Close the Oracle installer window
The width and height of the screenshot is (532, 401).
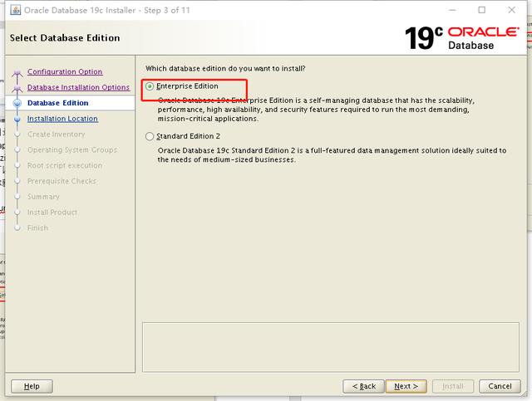[x=512, y=10]
